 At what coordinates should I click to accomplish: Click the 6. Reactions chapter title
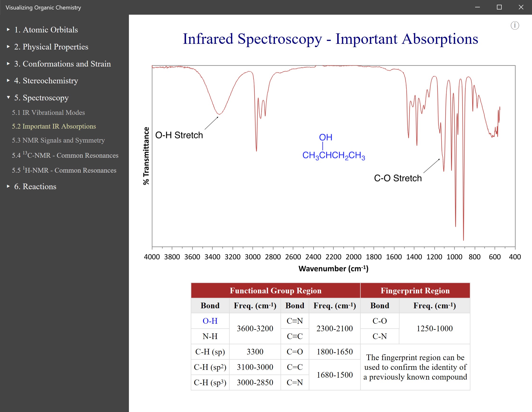click(x=35, y=186)
